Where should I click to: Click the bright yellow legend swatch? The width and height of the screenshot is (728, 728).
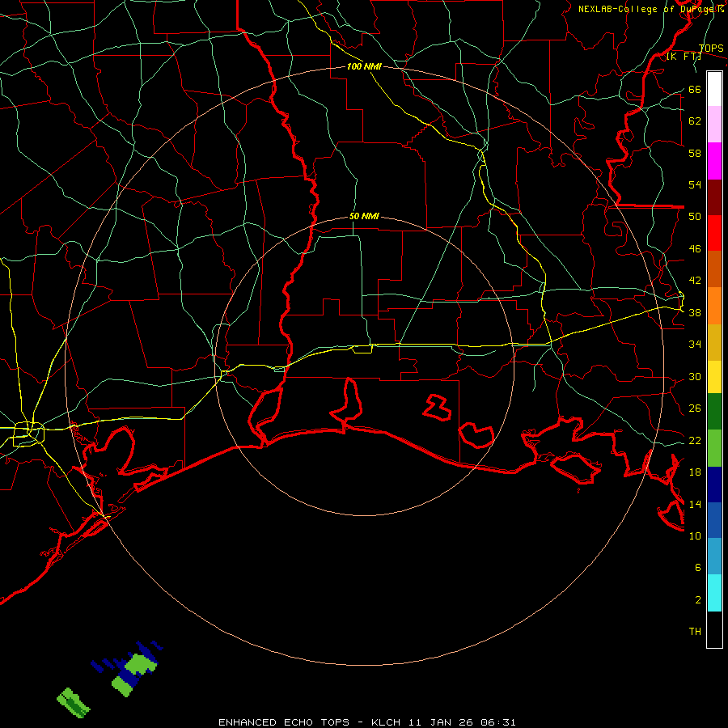click(714, 377)
